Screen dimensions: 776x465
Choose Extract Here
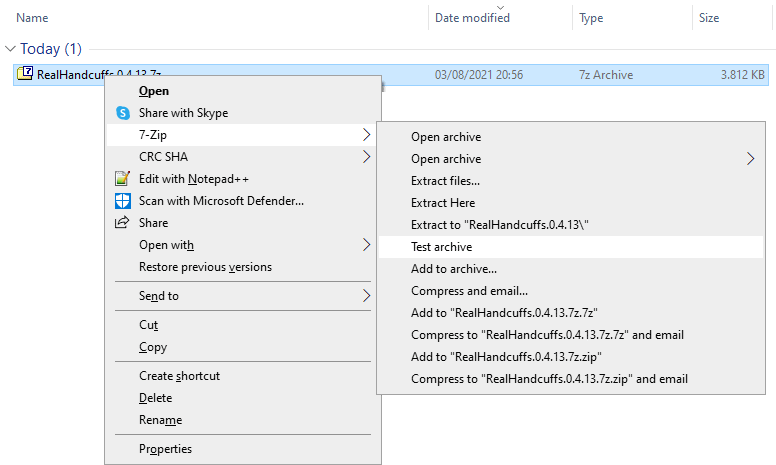click(571, 203)
